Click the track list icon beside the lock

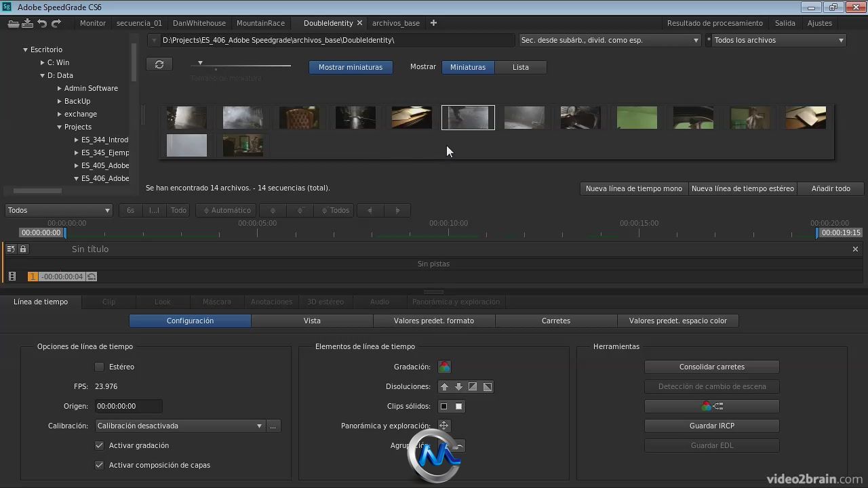(x=11, y=249)
